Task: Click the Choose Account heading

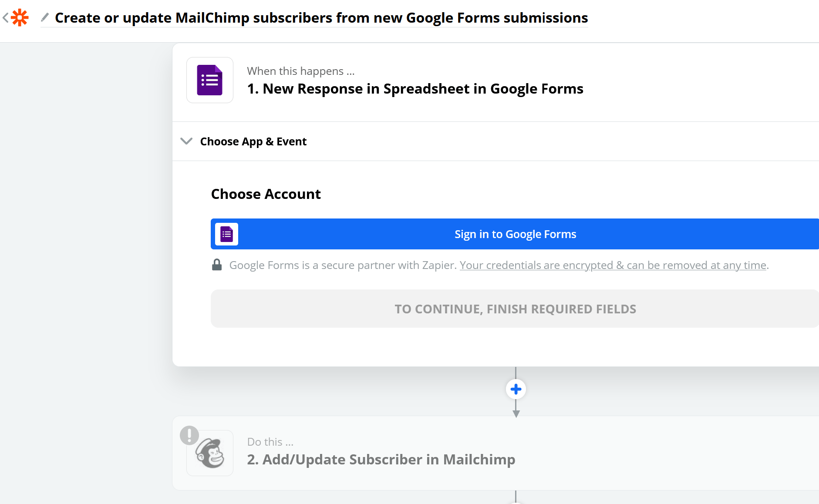Action: point(266,194)
